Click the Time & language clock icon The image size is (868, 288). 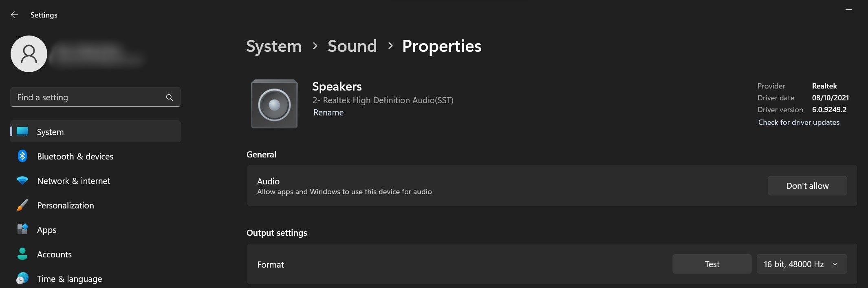tap(22, 279)
